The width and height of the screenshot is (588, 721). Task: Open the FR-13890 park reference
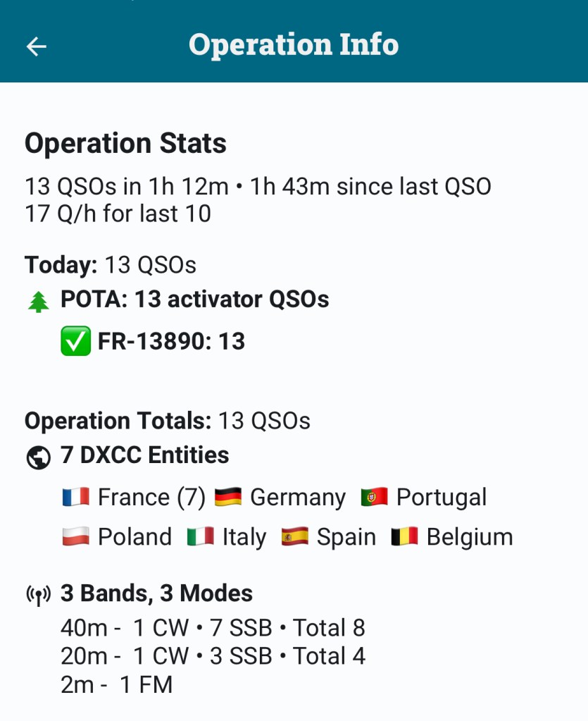click(x=171, y=342)
